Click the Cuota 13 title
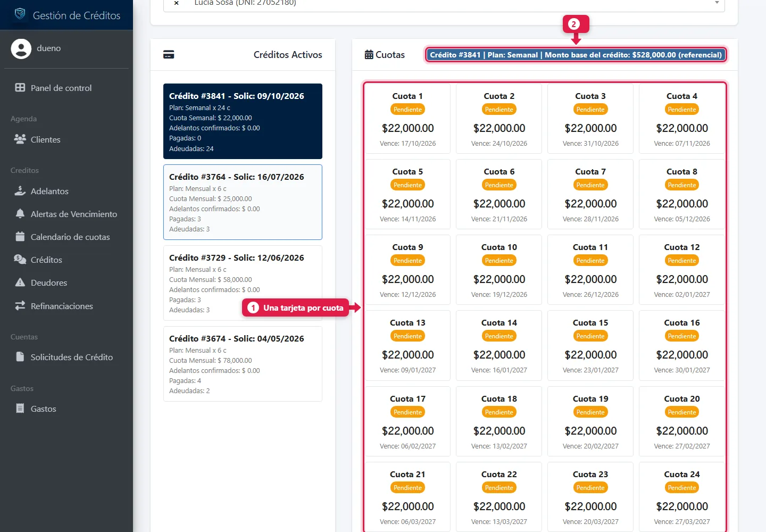 [407, 323]
